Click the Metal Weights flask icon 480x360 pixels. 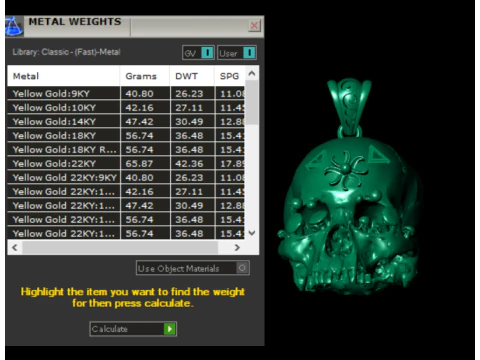pyautogui.click(x=14, y=26)
